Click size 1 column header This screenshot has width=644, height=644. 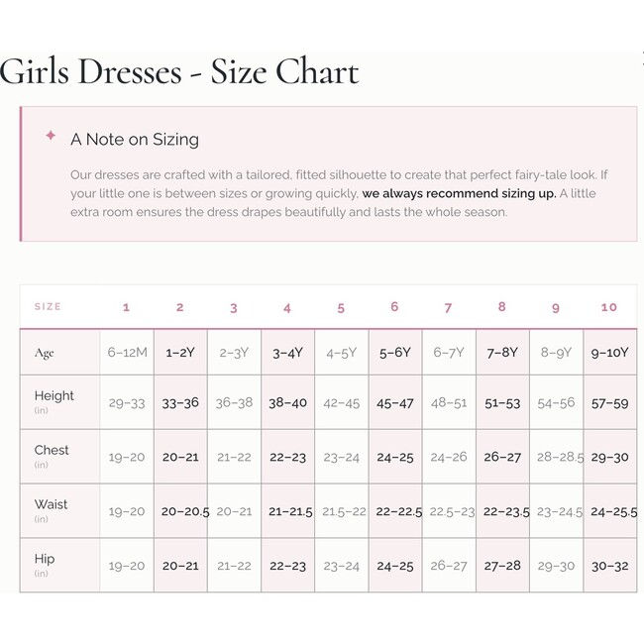tap(126, 307)
